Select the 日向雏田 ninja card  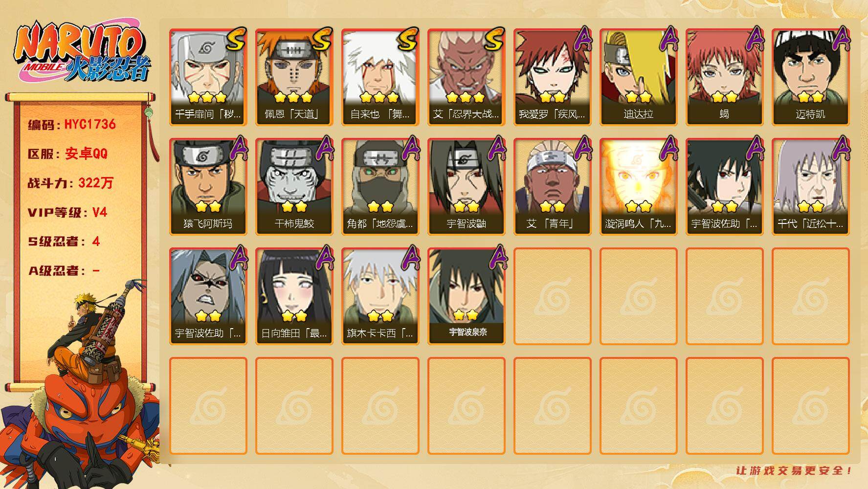pos(294,296)
